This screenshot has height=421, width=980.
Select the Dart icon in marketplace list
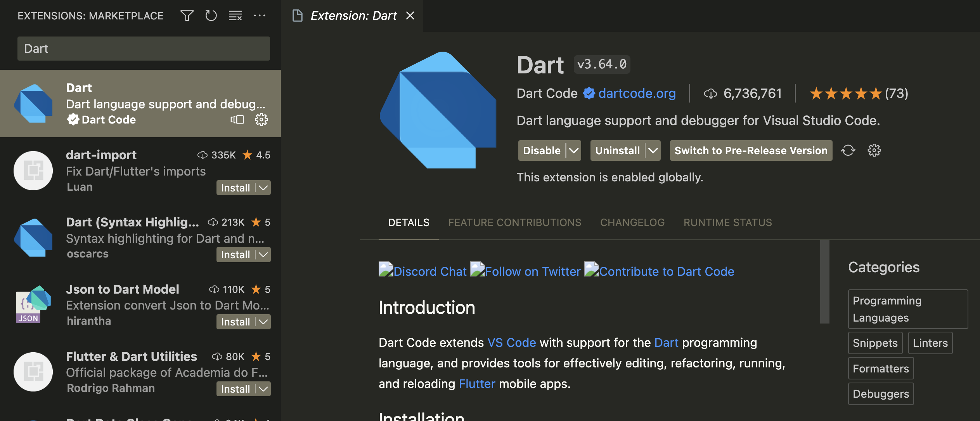(33, 104)
